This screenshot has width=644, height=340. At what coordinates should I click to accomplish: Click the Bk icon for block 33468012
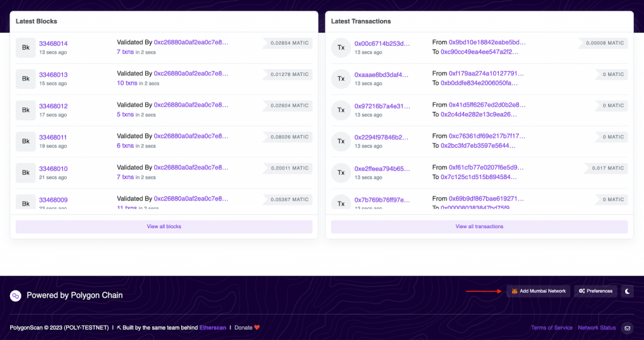coord(25,110)
